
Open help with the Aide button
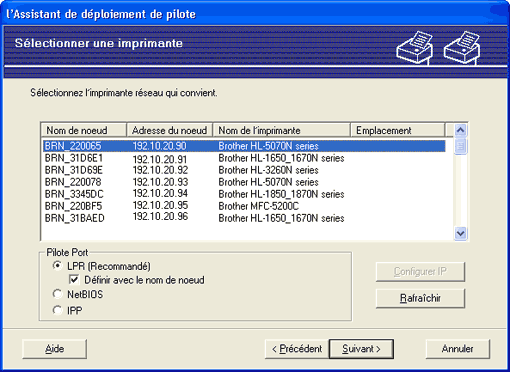tap(55, 349)
